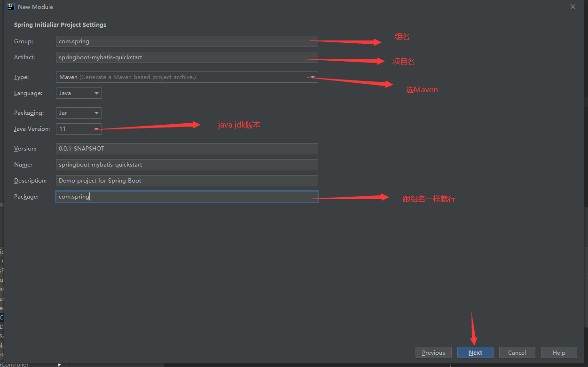Viewport: 588px width, 367px height.
Task: Close the New Module dialog
Action: (x=572, y=7)
